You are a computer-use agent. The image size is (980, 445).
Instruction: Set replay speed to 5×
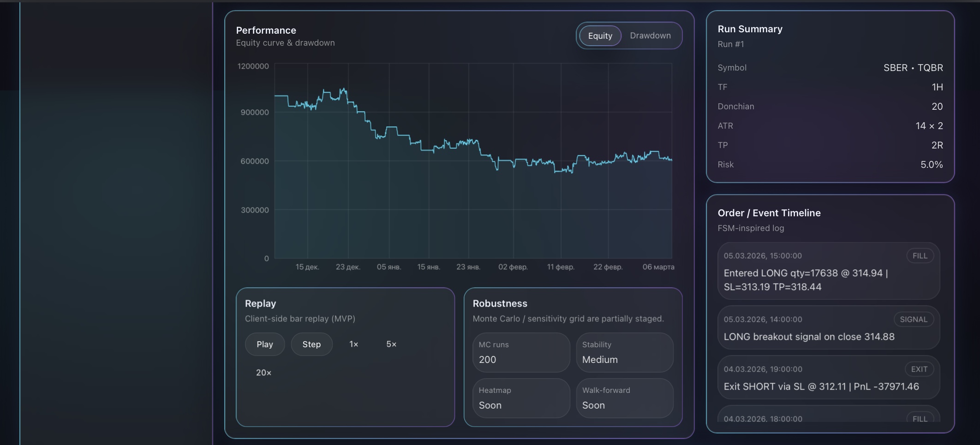coord(391,344)
